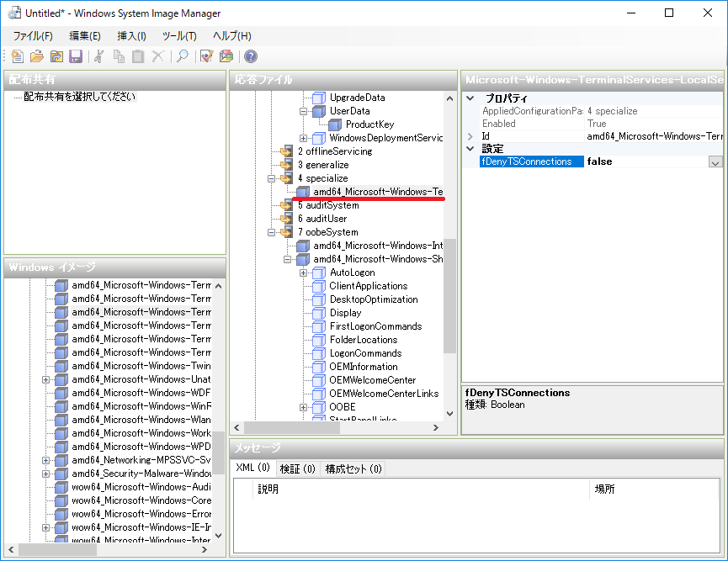728x561 pixels.
Task: Select amd64_Microsoft-Windows-Int under oobeSystem
Action: 378,246
